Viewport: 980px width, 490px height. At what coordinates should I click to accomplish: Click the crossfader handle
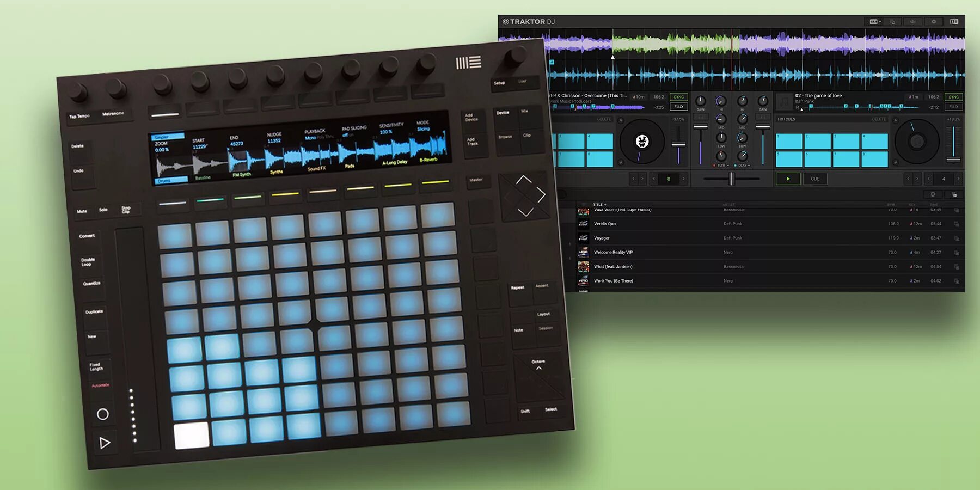point(732,179)
